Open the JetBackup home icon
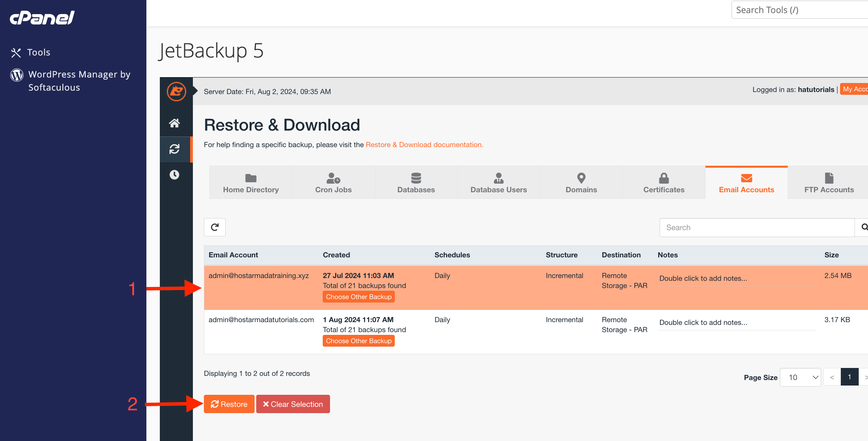Viewport: 868px width, 441px height. tap(175, 123)
